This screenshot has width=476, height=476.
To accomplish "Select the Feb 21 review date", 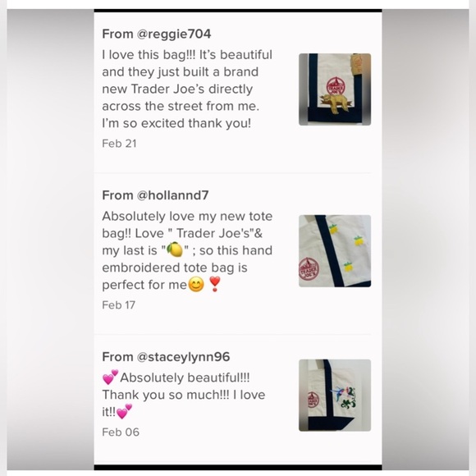I will [x=119, y=144].
